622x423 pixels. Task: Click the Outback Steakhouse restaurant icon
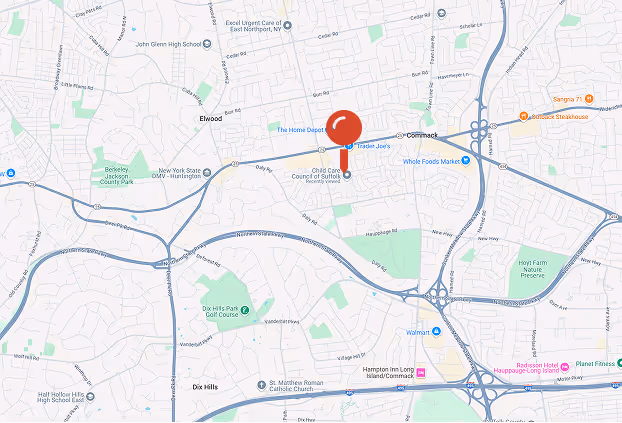524,116
